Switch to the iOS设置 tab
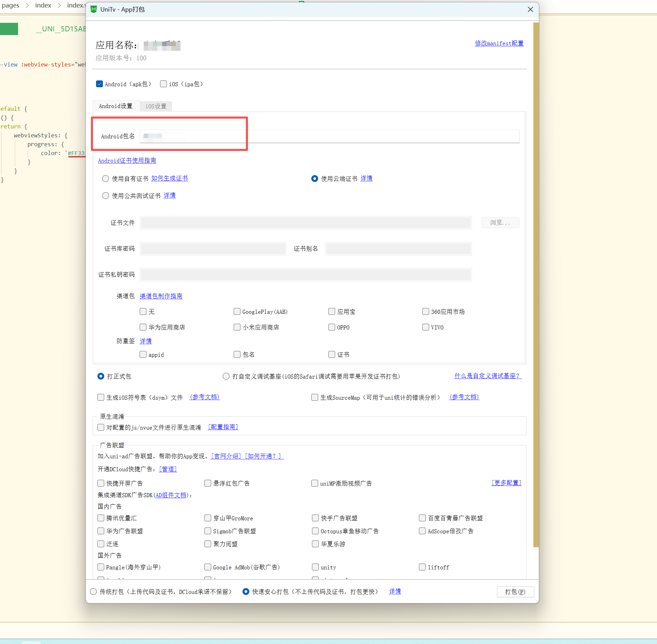The width and height of the screenshot is (657, 644). click(x=156, y=106)
